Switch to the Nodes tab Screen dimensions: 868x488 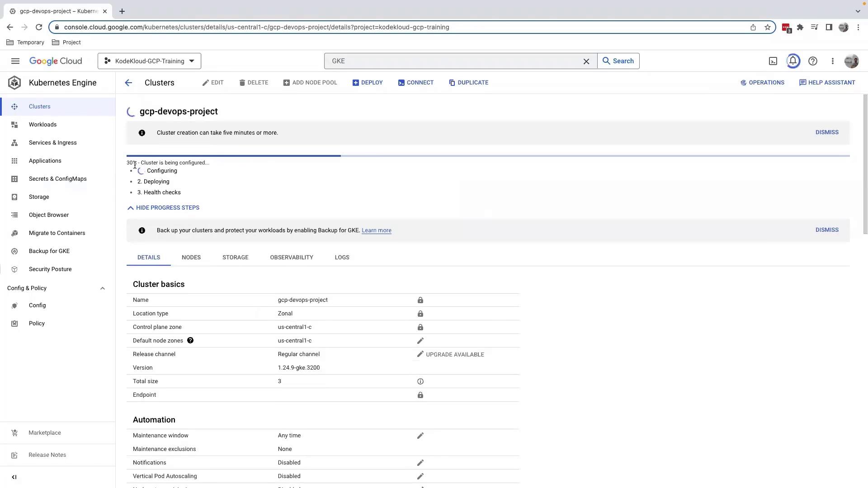click(191, 258)
